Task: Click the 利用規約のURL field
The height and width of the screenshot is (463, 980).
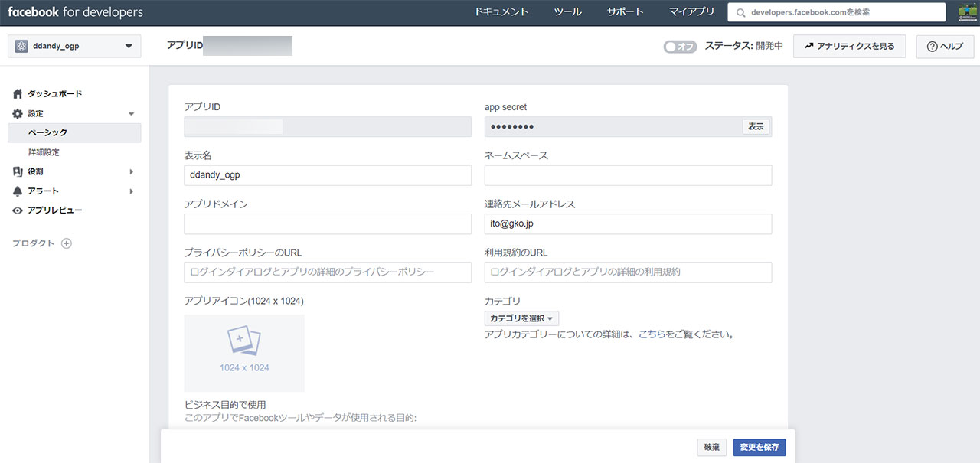Action: pos(628,272)
